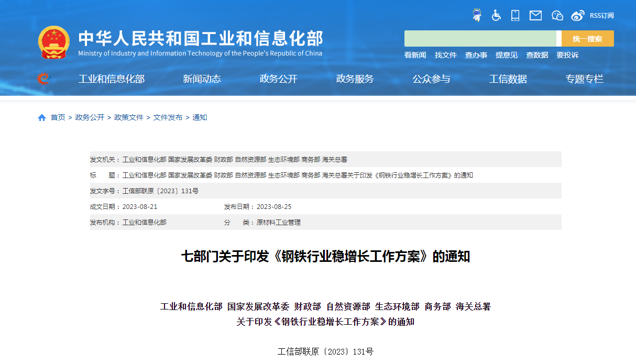
Task: Go to 政务公开 in breadcrumb
Action: point(90,117)
